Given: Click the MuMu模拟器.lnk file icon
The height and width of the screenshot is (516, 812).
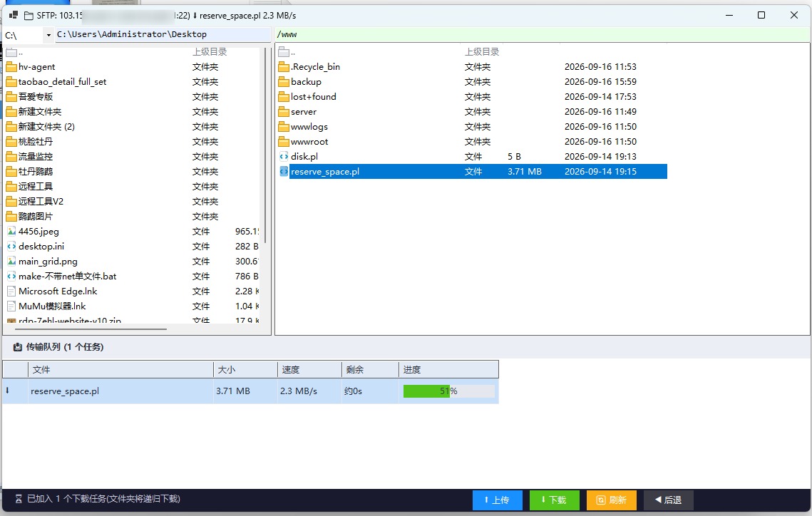Looking at the screenshot, I should [x=11, y=306].
